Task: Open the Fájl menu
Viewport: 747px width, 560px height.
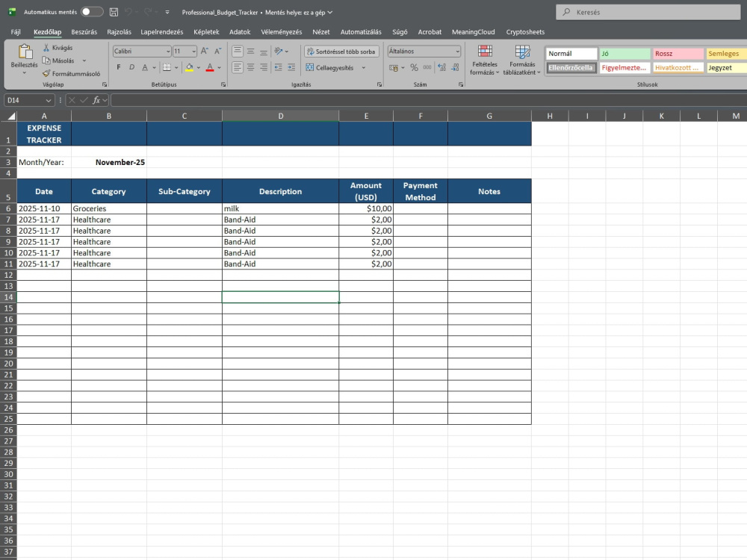Action: [x=16, y=32]
